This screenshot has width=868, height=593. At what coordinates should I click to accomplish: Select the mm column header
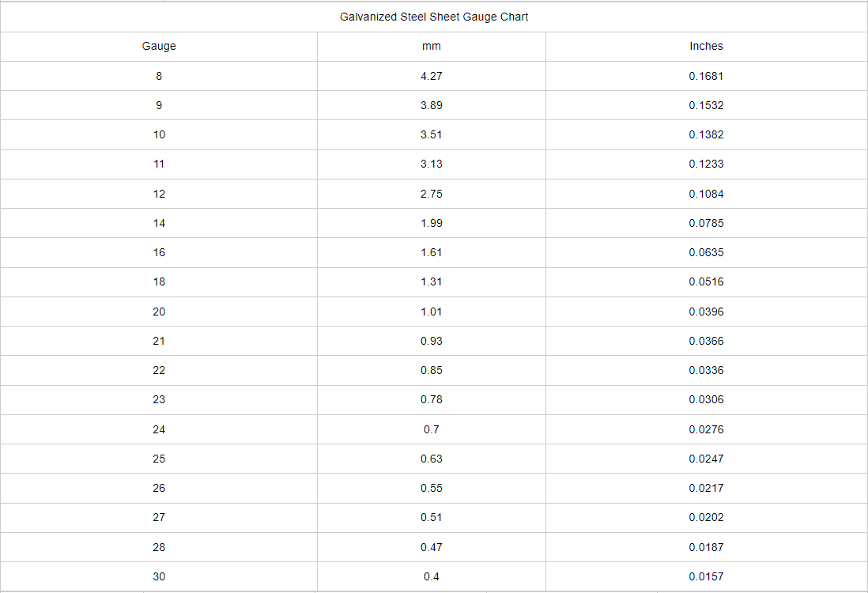coord(432,46)
